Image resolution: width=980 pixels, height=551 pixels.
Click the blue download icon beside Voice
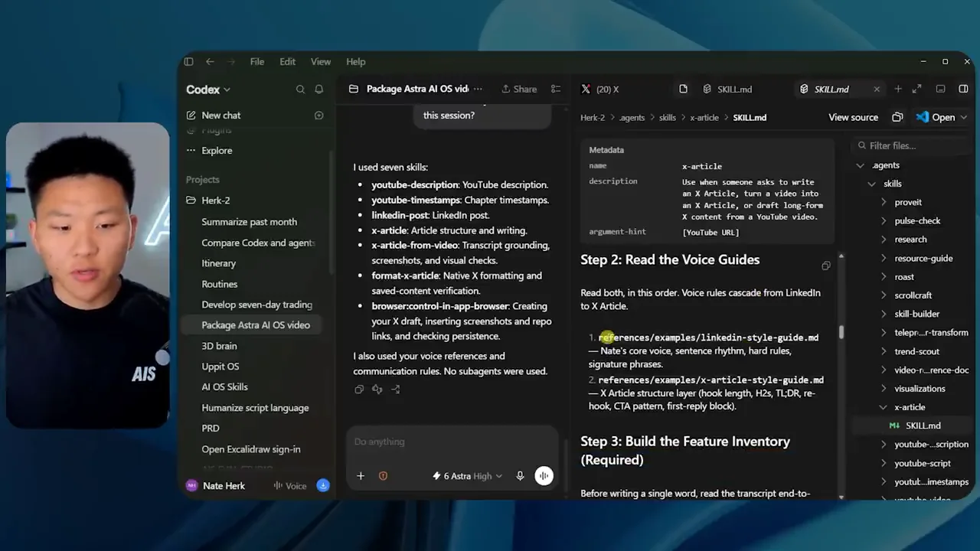click(323, 486)
